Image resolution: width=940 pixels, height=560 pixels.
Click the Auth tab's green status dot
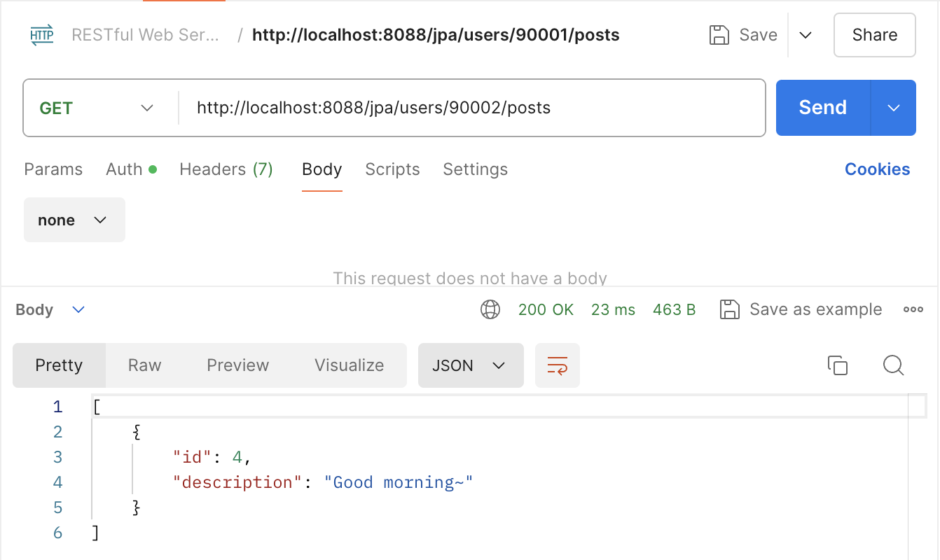pos(153,169)
